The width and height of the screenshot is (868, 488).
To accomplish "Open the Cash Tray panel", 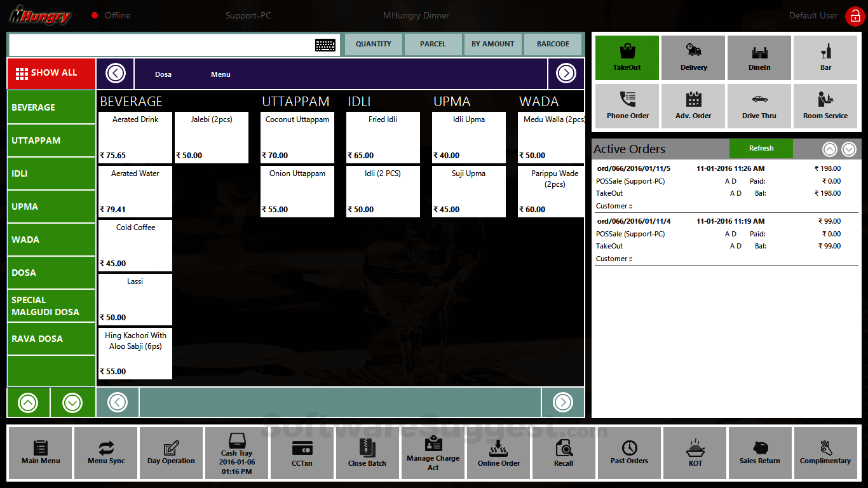I will click(x=236, y=452).
